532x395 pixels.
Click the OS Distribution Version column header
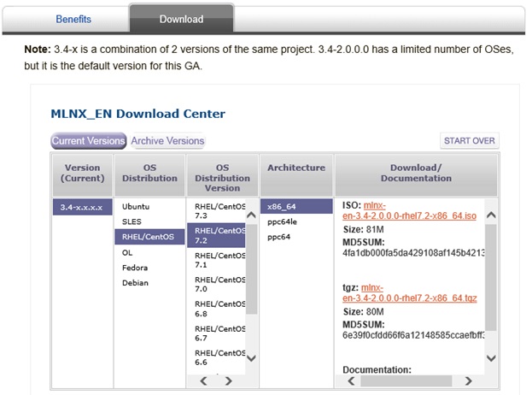(223, 175)
